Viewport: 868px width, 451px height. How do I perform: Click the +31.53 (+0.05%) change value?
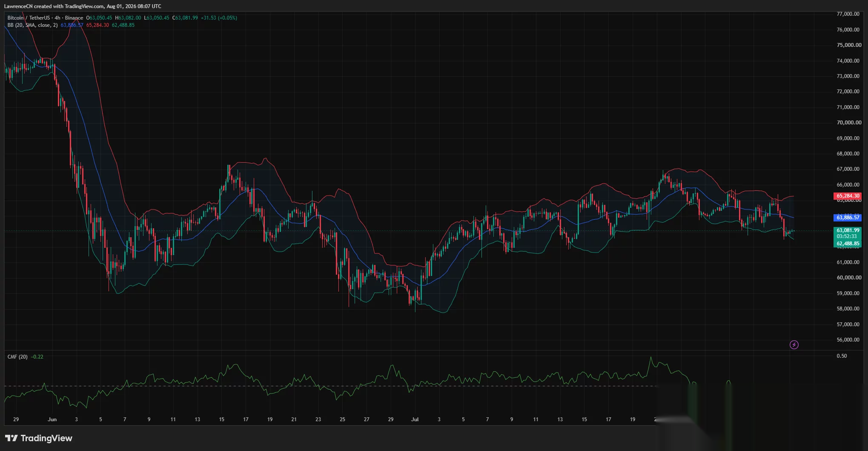[x=219, y=18]
